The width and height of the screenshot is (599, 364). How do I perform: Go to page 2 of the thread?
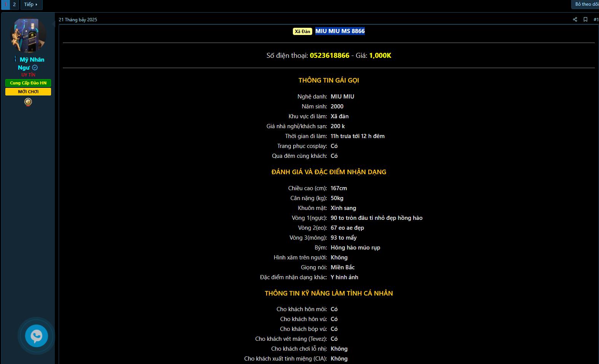[14, 5]
